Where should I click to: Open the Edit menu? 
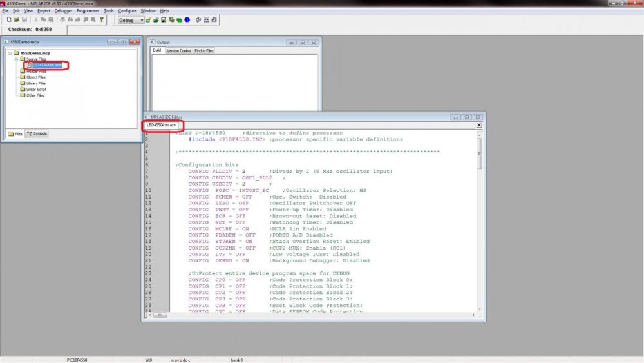(17, 11)
